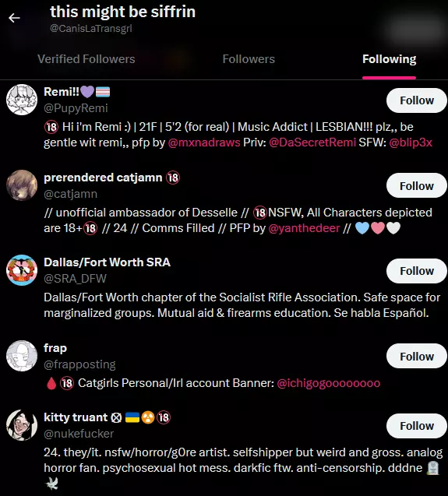
Task: Open the @mxnadraws mention link
Action: pyautogui.click(x=204, y=142)
